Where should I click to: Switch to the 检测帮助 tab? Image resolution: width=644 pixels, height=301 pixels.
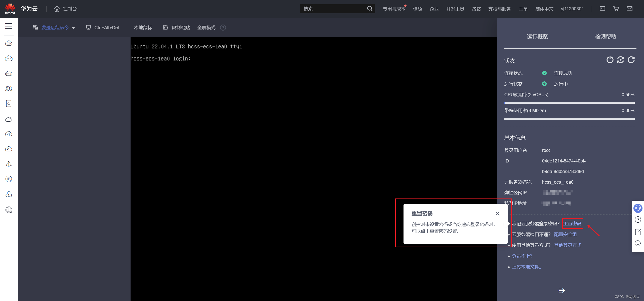(x=606, y=37)
